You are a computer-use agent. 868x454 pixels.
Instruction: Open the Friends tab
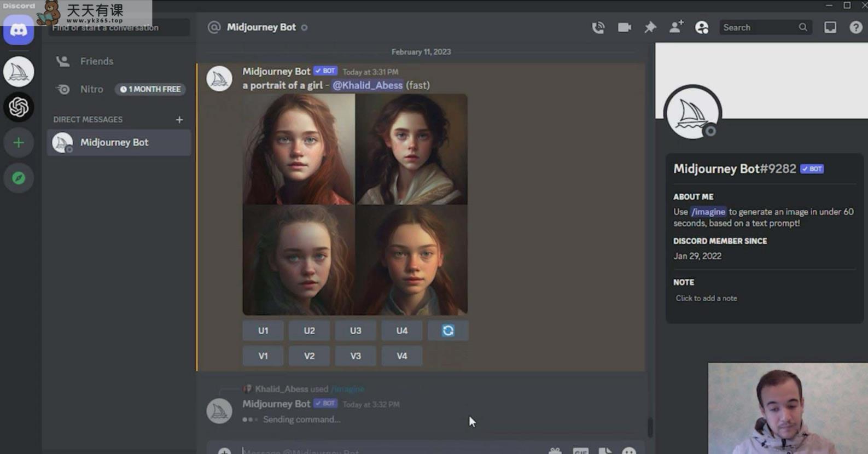[x=119, y=61]
